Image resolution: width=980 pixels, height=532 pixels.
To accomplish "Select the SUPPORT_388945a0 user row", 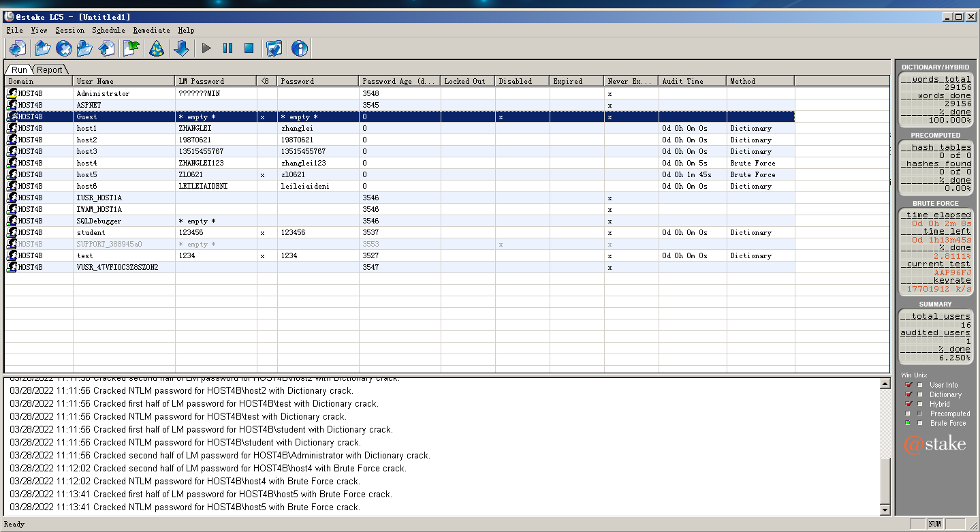I will coord(400,244).
